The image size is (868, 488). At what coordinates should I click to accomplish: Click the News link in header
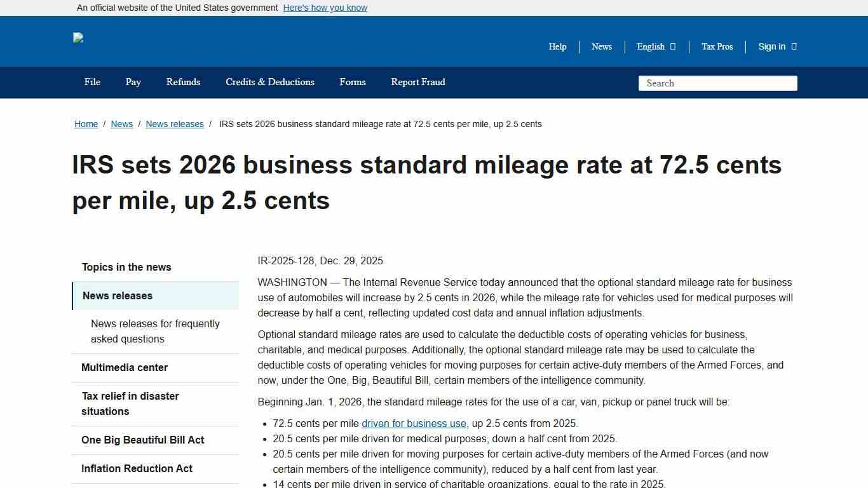[x=601, y=46]
